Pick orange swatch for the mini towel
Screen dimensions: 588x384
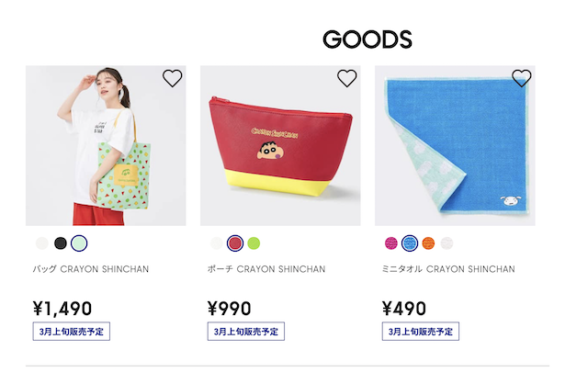(428, 243)
